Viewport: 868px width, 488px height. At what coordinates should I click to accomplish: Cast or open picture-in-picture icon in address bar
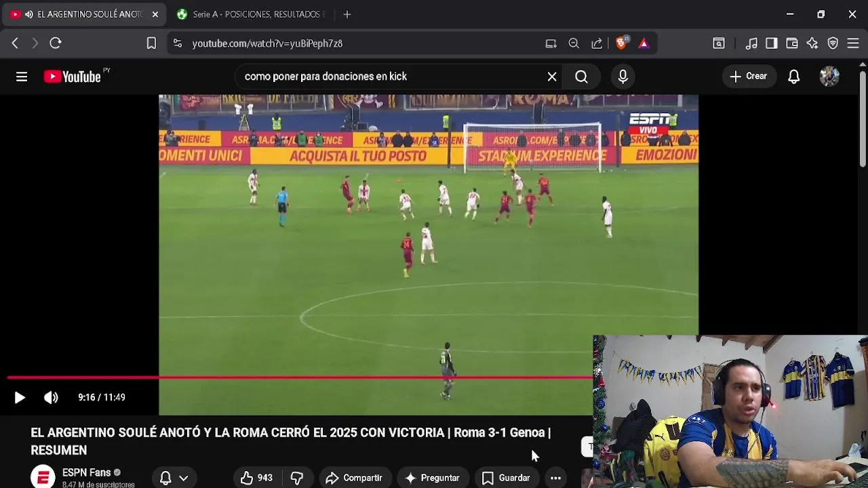[551, 43]
